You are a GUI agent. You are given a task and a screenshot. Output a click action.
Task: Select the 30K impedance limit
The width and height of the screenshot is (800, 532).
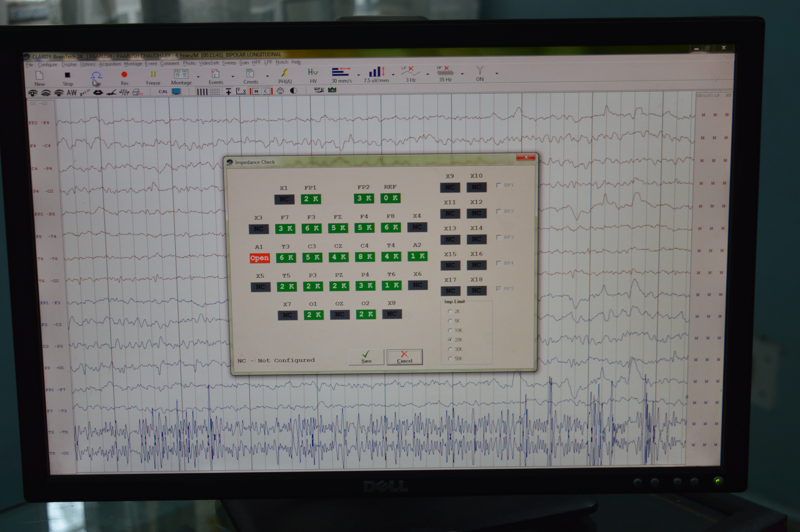450,349
